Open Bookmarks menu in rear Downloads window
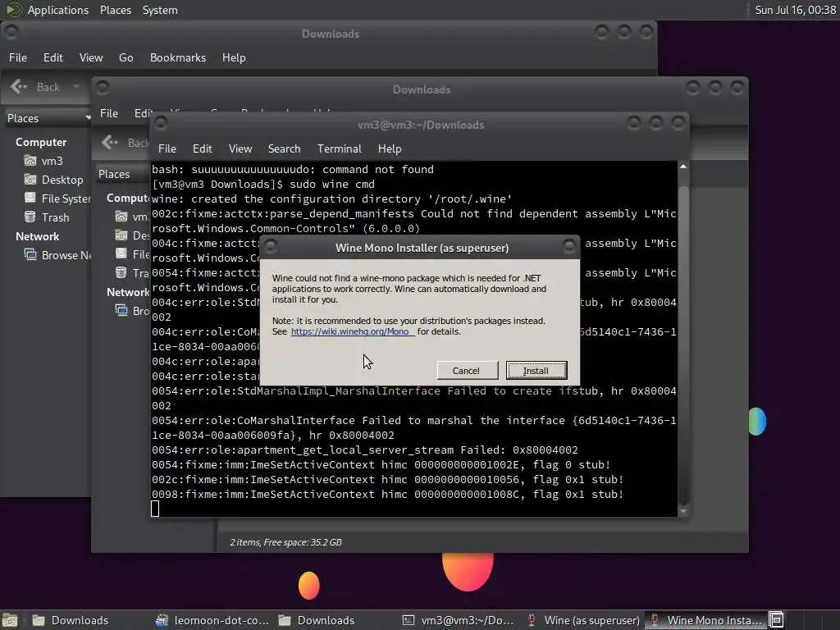The image size is (840, 630). click(x=178, y=57)
